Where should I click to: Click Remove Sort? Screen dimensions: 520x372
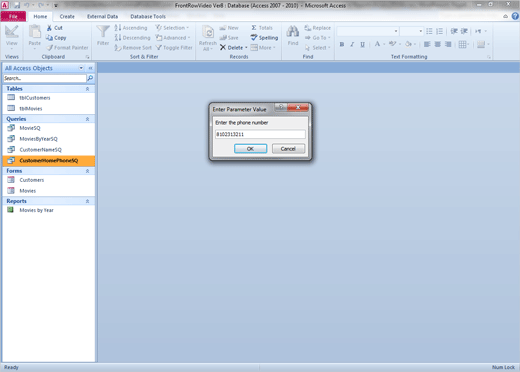(133, 48)
